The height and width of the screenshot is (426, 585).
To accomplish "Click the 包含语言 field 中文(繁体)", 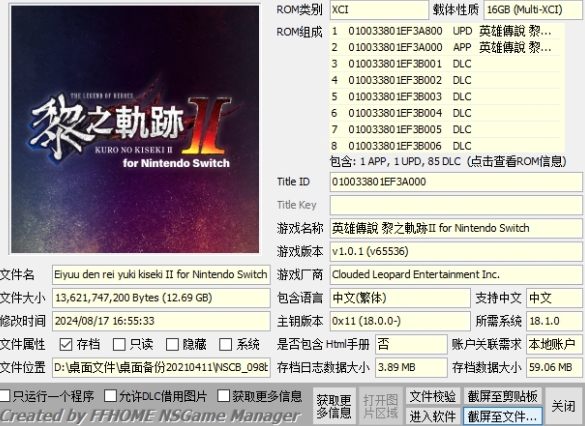I will pyautogui.click(x=400, y=298).
